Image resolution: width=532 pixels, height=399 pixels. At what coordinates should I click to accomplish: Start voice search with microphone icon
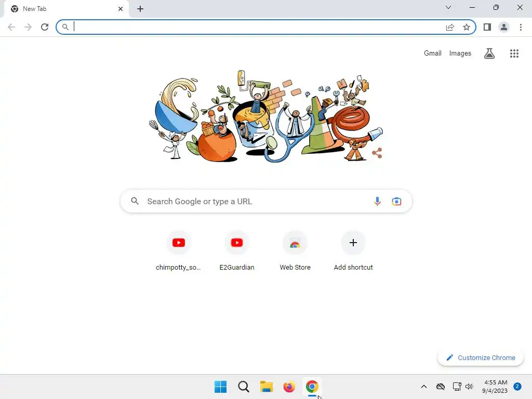point(377,201)
